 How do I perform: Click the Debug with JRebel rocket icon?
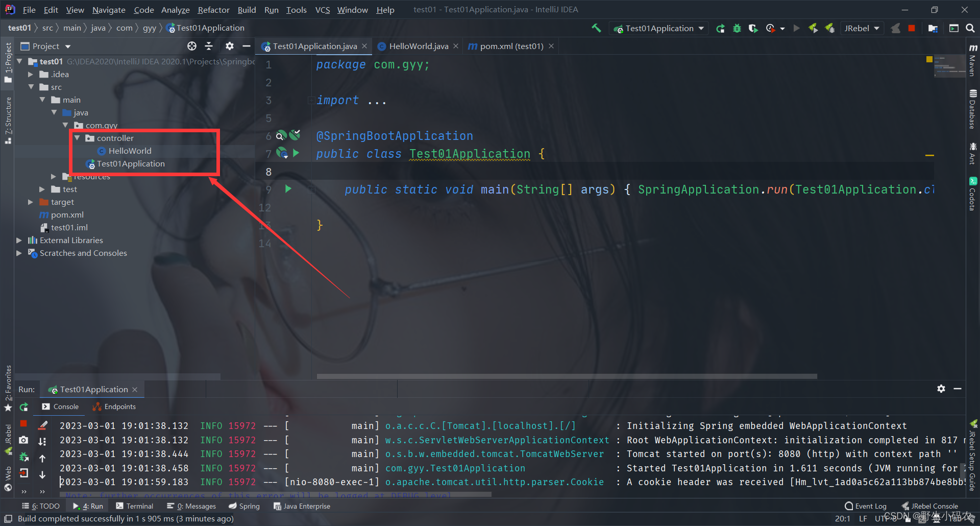(x=830, y=29)
